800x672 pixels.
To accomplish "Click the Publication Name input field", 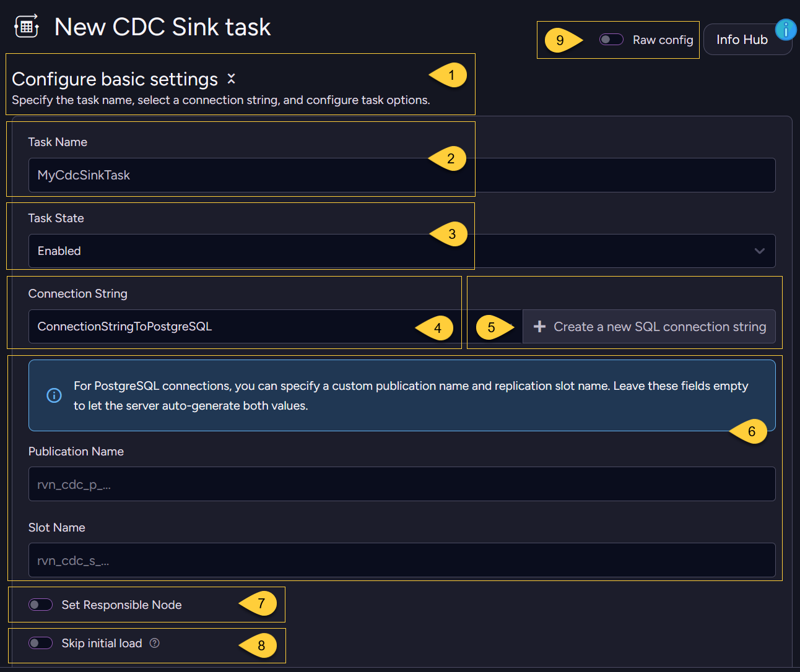I will 402,484.
